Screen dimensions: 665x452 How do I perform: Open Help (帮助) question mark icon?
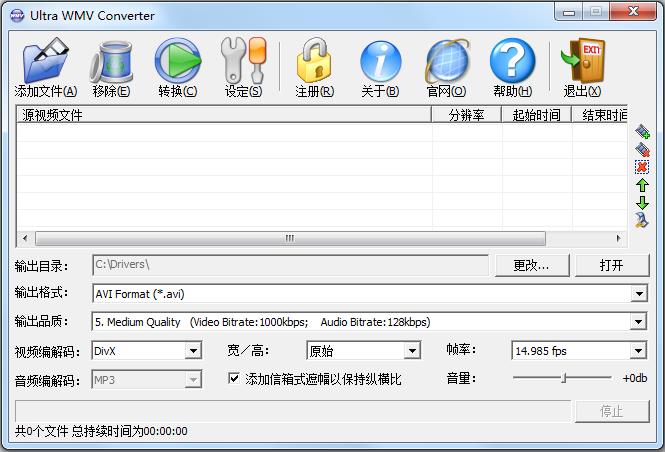coord(512,61)
